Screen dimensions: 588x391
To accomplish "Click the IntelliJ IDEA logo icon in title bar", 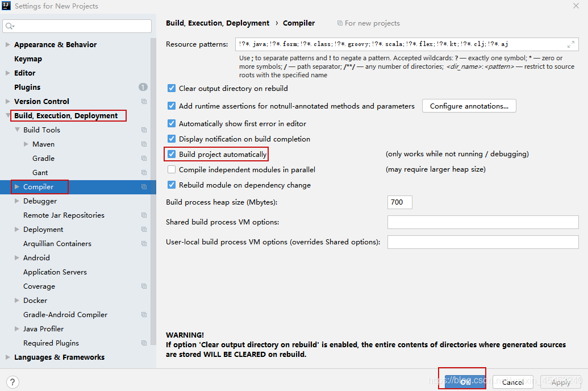I will click(x=6, y=6).
